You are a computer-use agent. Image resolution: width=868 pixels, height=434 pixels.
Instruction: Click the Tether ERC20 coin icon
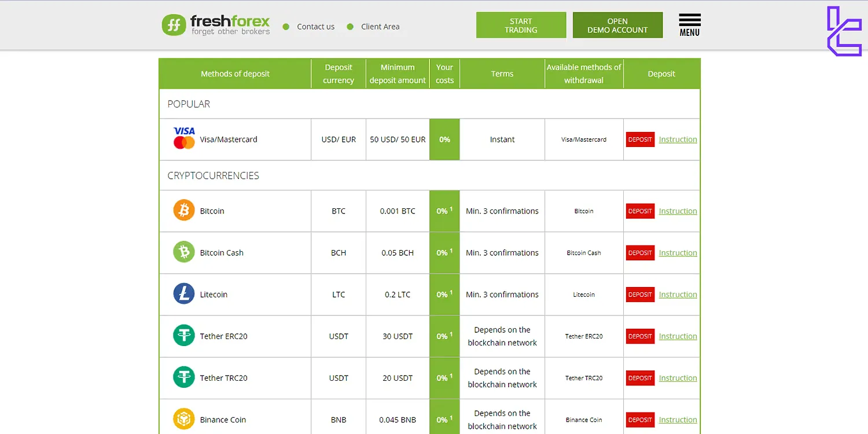[x=184, y=336]
